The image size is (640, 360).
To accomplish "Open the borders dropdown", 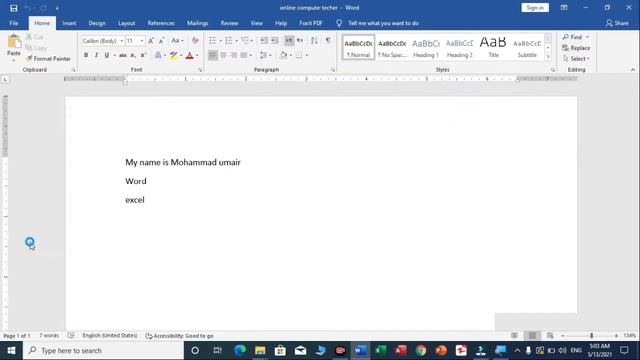I will (x=307, y=55).
